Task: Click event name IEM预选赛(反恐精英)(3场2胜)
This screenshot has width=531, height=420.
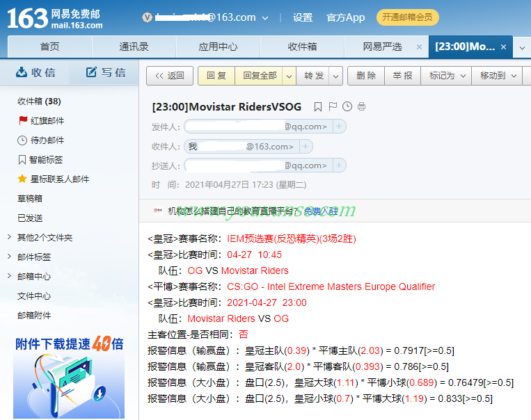Action: point(292,239)
